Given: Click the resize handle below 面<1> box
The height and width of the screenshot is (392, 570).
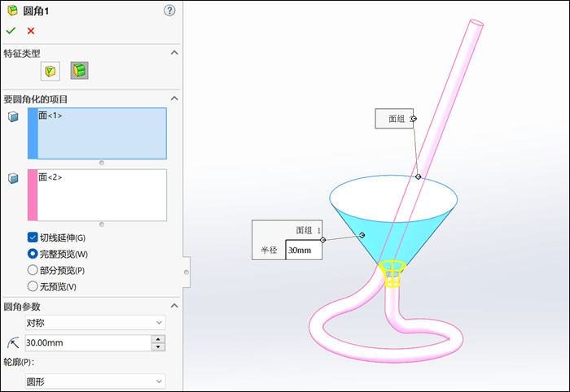Looking at the screenshot, I should pos(102,163).
